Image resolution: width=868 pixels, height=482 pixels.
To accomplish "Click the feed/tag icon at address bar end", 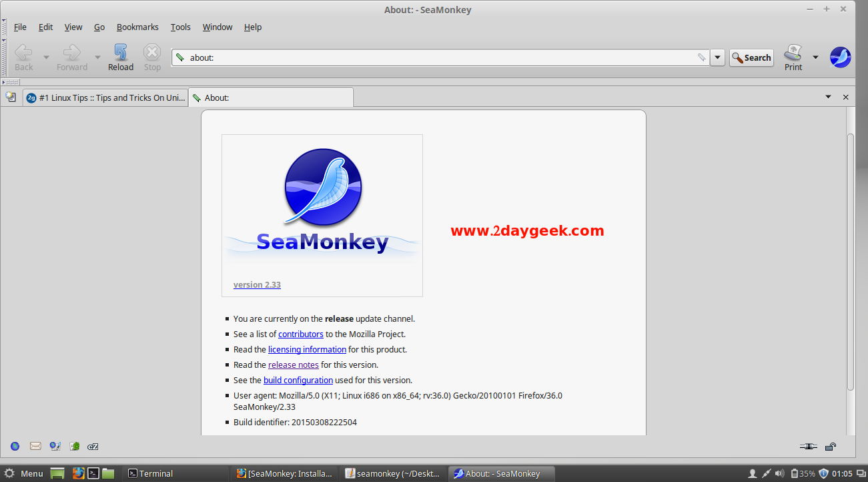I will pos(701,57).
